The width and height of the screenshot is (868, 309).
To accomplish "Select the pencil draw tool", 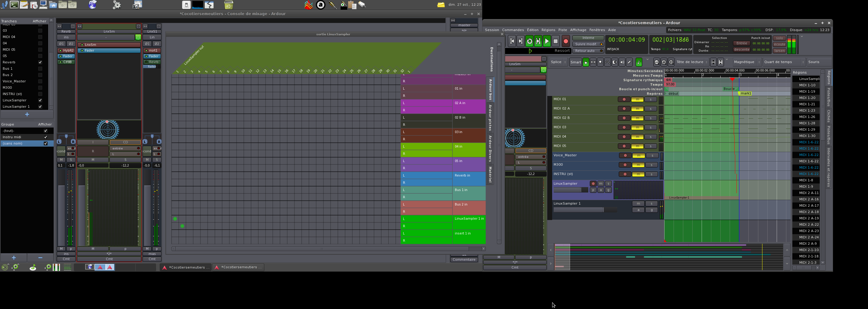I will pyautogui.click(x=629, y=62).
